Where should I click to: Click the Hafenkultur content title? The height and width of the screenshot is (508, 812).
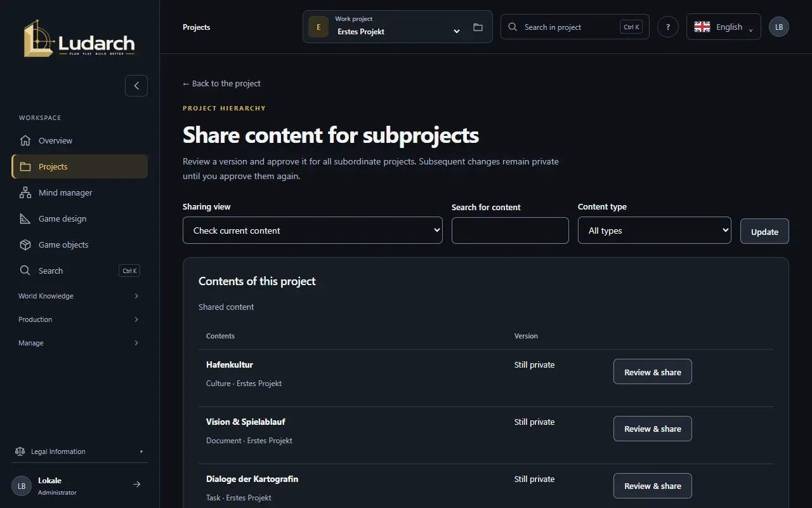pos(230,365)
